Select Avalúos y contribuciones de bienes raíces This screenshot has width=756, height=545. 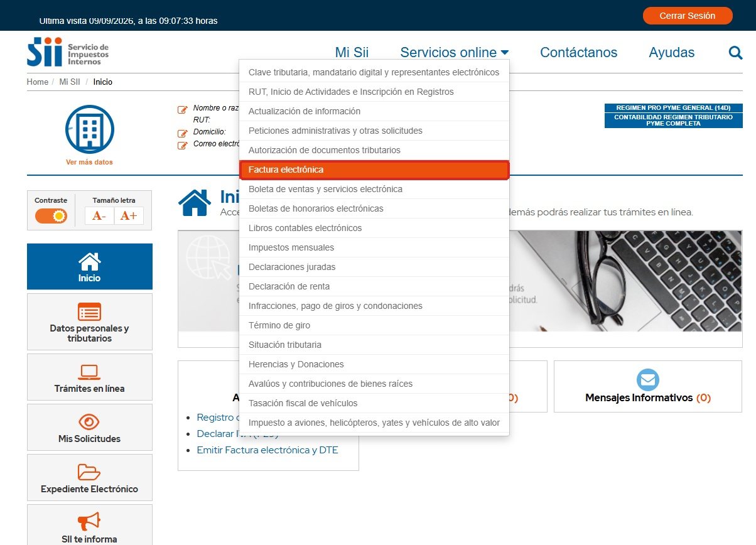point(374,384)
